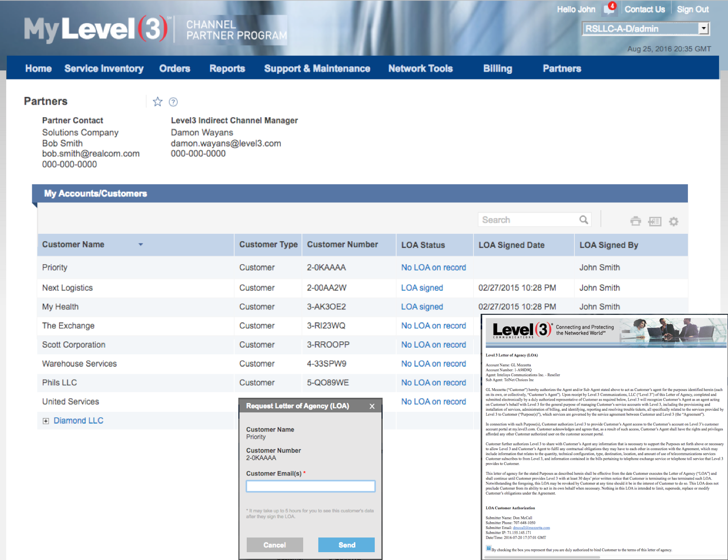Print the accounts table using printer icon

[x=636, y=221]
